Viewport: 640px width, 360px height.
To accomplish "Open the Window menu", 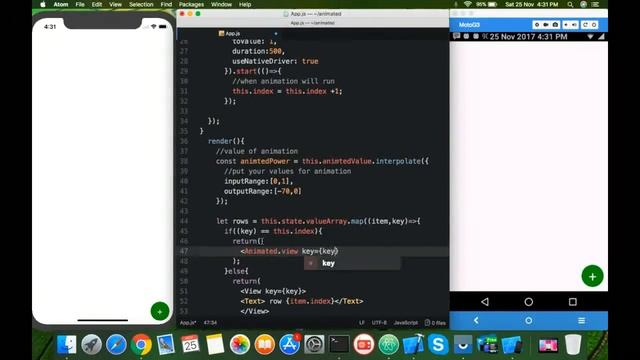I will click(221, 4).
